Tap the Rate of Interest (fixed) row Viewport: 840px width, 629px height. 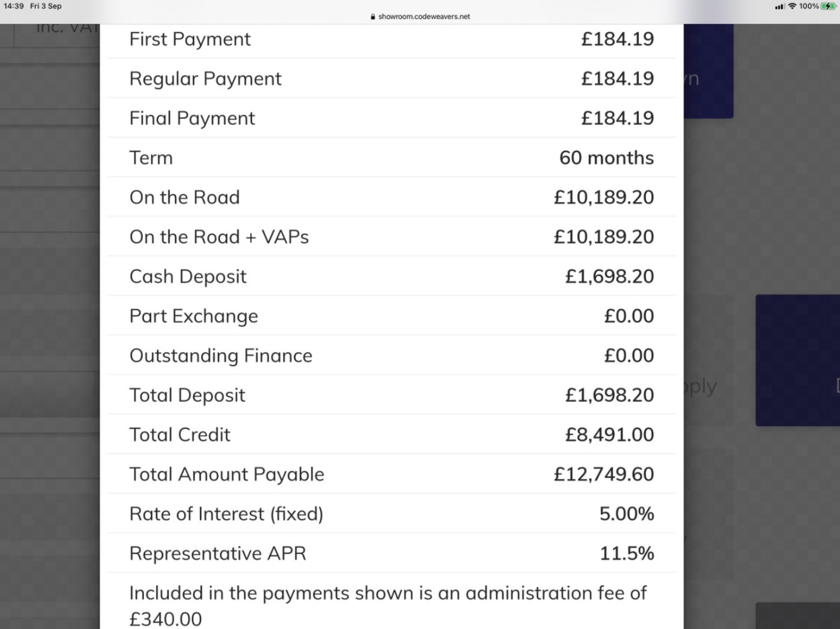coord(391,514)
